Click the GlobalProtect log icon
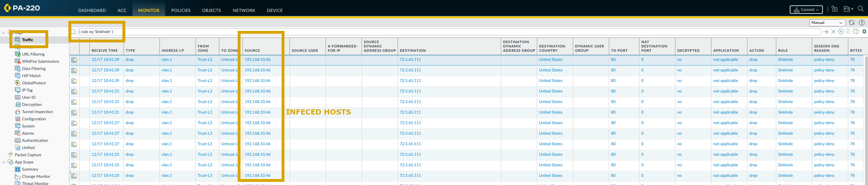 (18, 83)
